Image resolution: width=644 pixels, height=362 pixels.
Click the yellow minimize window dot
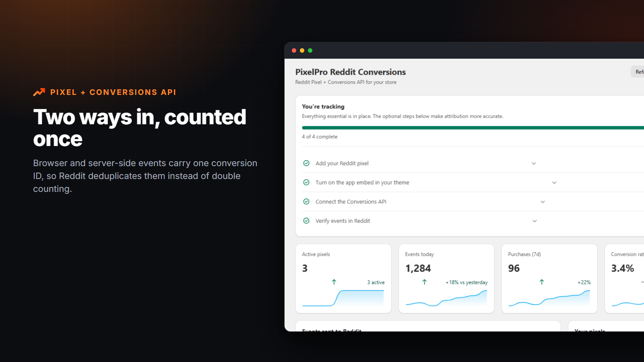point(302,50)
